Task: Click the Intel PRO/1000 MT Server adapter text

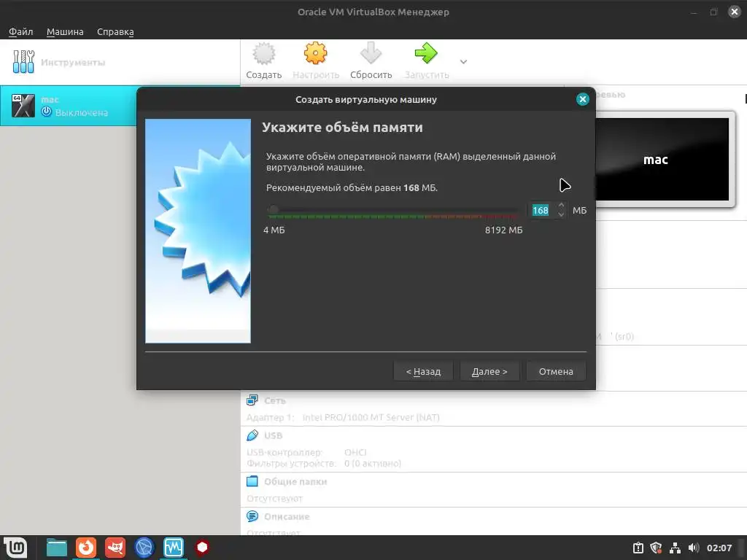Action: point(371,418)
